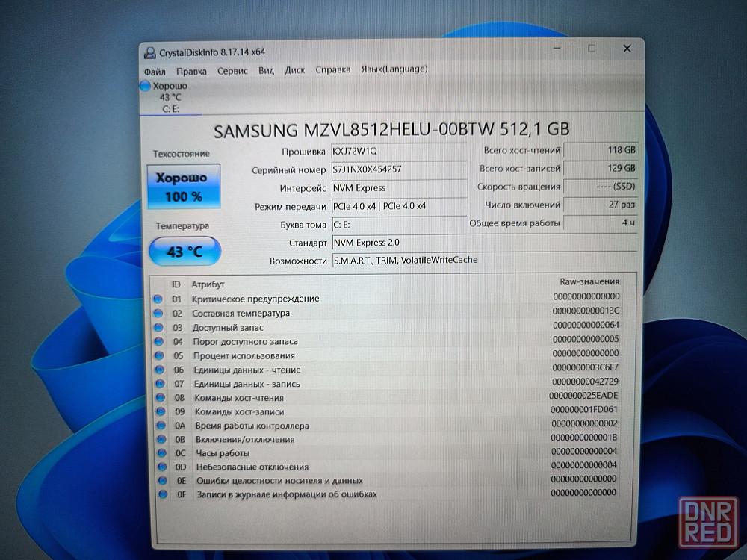Click status dot for Ошибки целостности носителя
Viewport: 747px width, 560px height.
tap(163, 480)
